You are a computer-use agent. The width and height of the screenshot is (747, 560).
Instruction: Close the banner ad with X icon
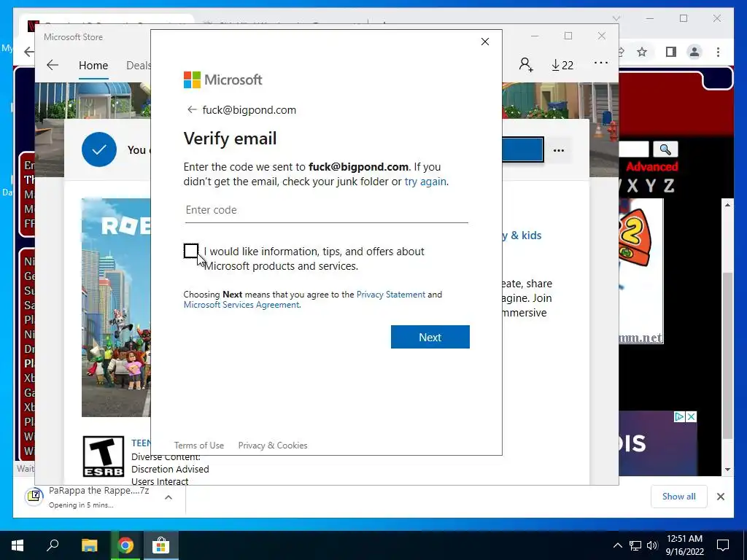coord(691,416)
